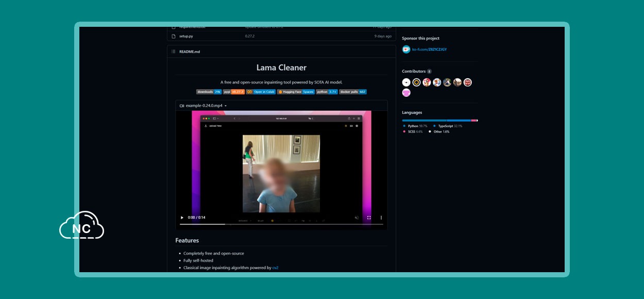Screen dimensions: 644x299
Task: Click the 'Sponsor this project' heading
Action: pyautogui.click(x=421, y=38)
